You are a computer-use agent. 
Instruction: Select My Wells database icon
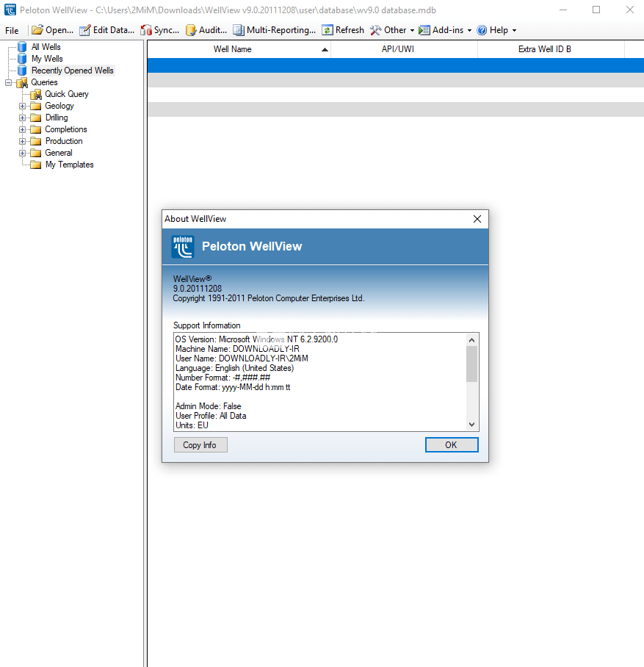point(22,58)
